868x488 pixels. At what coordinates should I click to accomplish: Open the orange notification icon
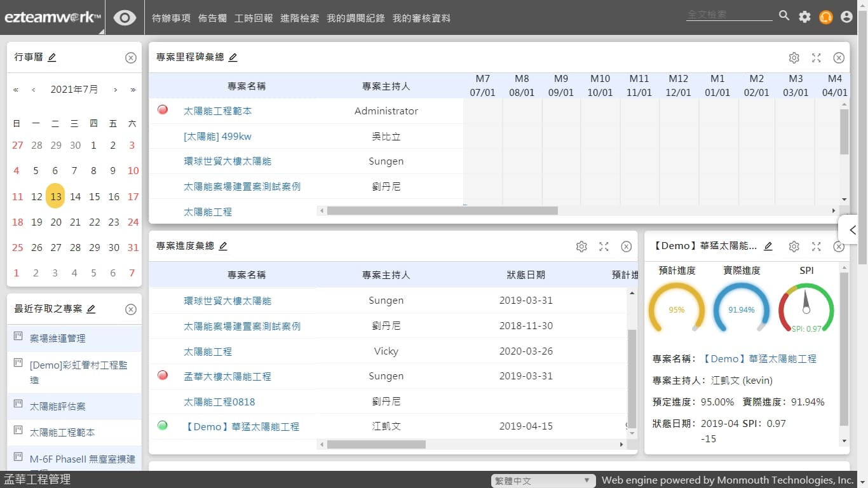pyautogui.click(x=825, y=17)
